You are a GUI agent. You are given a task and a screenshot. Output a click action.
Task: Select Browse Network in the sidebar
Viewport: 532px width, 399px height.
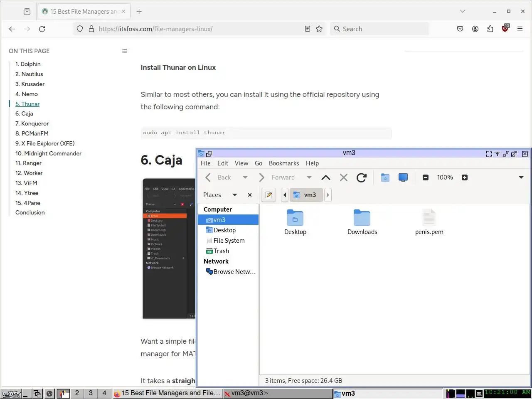228,272
